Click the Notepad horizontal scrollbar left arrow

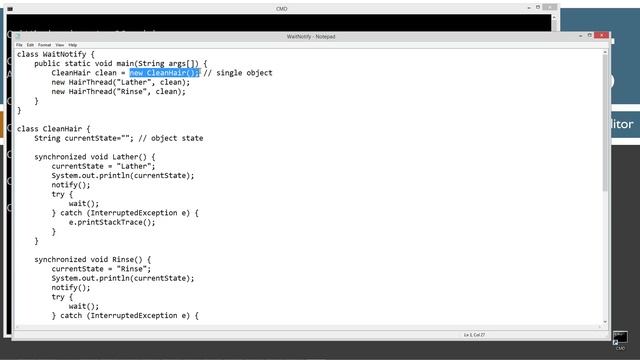pos(17,327)
